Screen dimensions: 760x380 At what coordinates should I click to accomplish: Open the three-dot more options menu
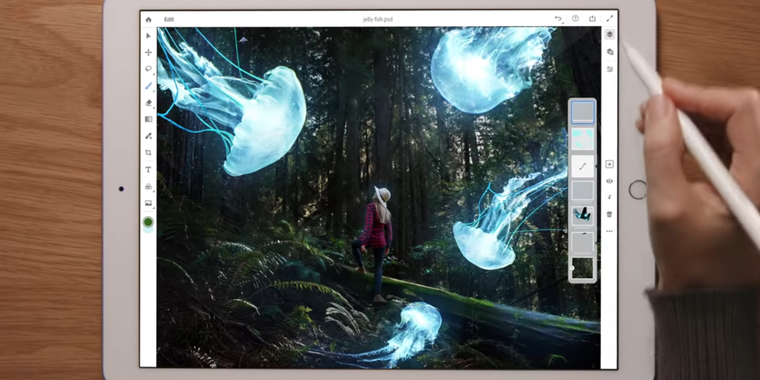click(610, 231)
